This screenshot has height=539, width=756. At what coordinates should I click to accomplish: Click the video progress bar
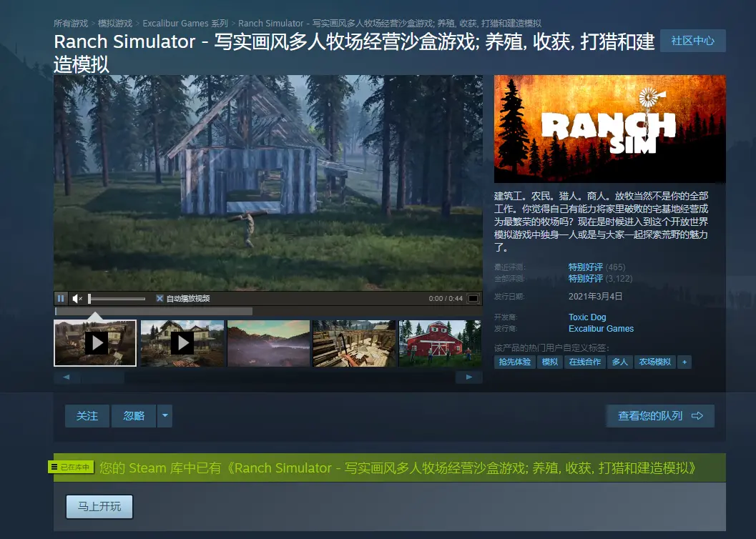pyautogui.click(x=268, y=312)
